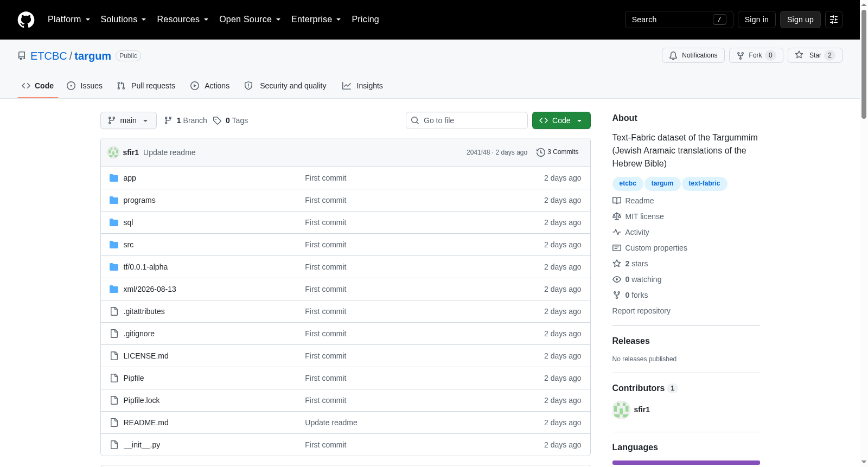Viewport: 868px width, 467px height.
Task: Click the .gitattributes file icon
Action: 114,311
